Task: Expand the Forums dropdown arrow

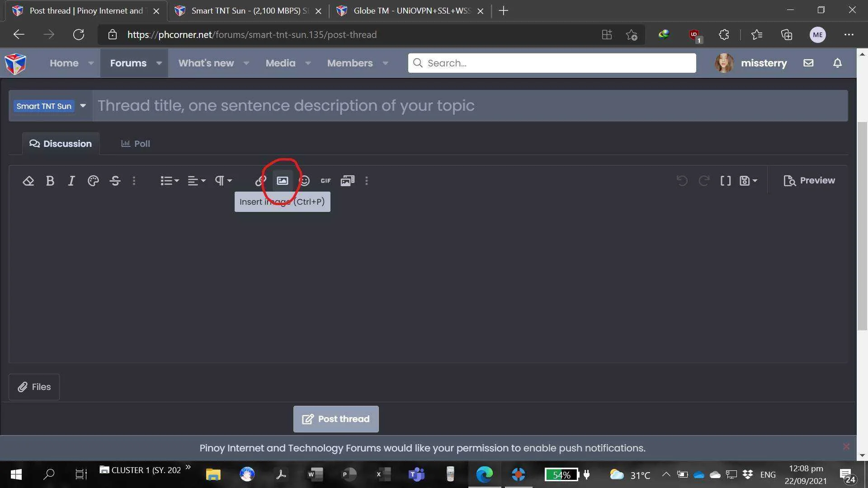Action: click(x=159, y=63)
